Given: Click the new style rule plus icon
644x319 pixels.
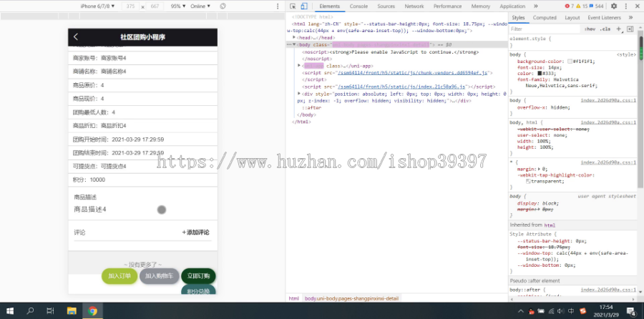Looking at the screenshot, I should [620, 29].
